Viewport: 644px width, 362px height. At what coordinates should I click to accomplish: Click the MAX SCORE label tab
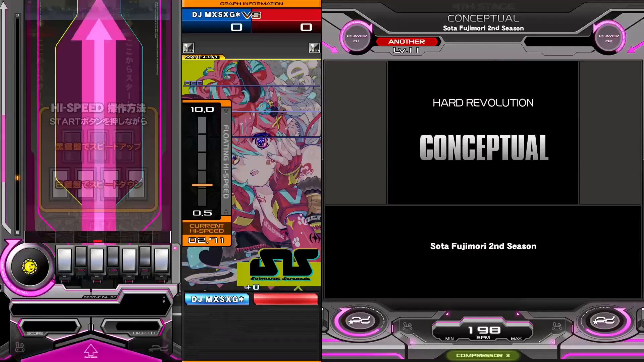[202, 57]
